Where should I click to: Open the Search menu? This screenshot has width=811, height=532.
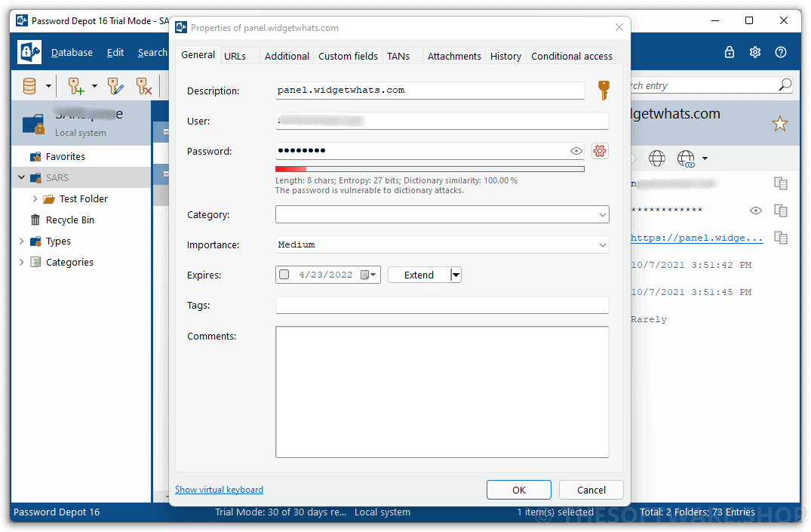152,52
